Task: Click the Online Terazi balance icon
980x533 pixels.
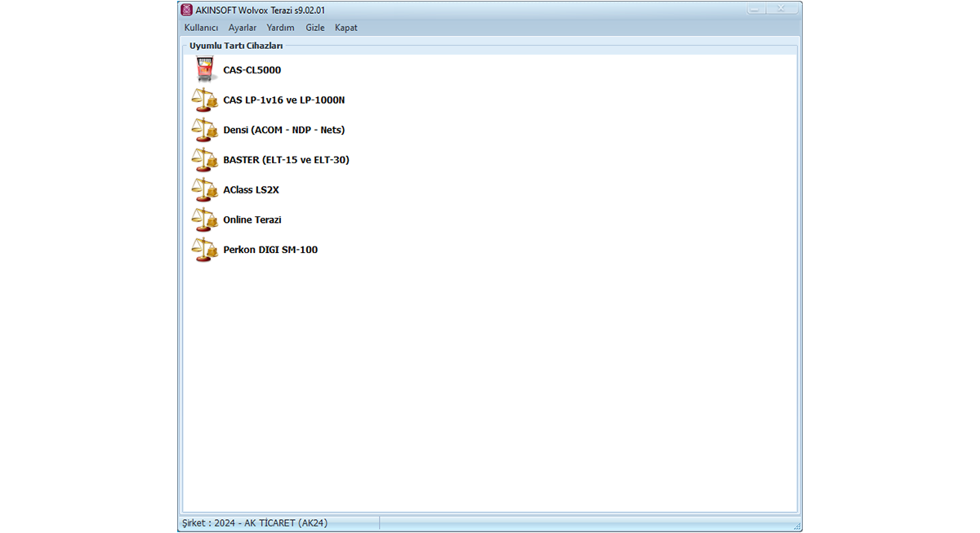Action: [x=204, y=220]
